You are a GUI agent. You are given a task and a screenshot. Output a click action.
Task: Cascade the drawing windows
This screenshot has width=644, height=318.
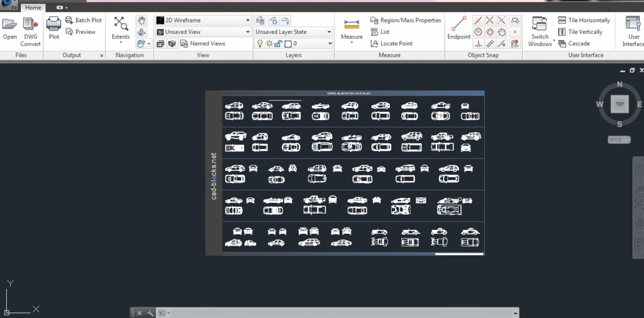tap(574, 43)
